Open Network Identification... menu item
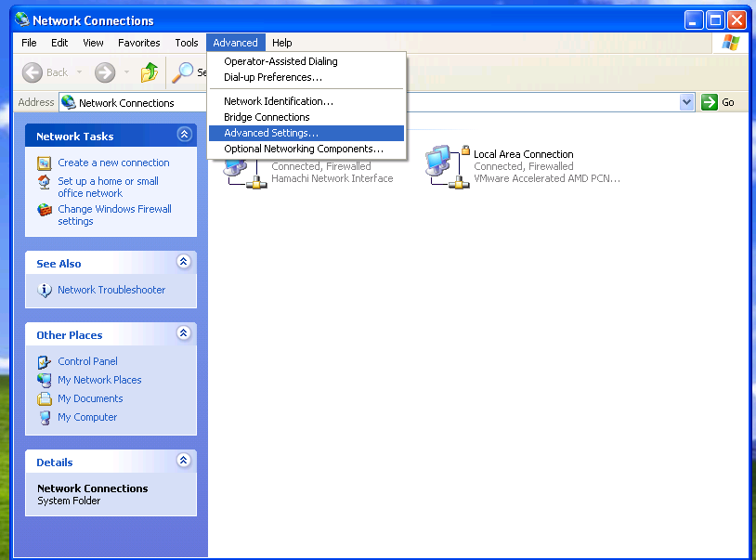This screenshot has height=560, width=756. click(278, 101)
